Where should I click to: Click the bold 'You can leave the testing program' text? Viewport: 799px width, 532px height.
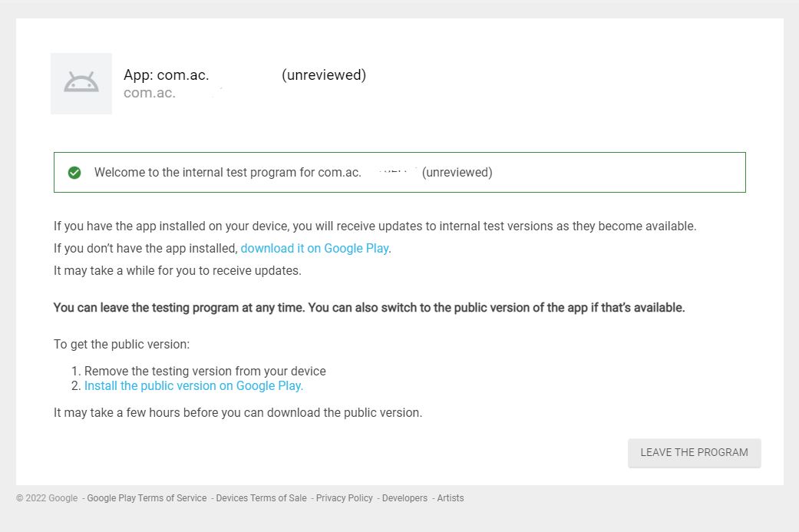369,308
